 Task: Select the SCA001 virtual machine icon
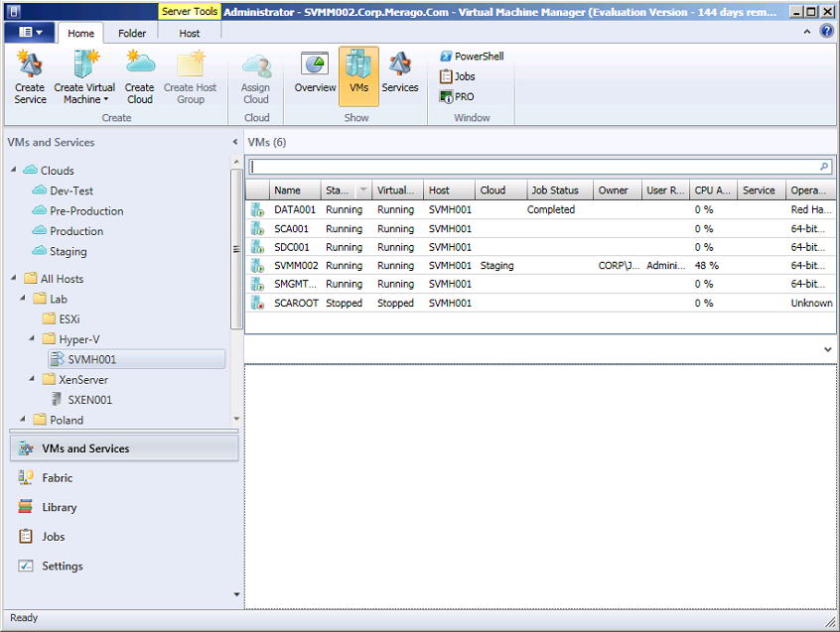pos(258,228)
